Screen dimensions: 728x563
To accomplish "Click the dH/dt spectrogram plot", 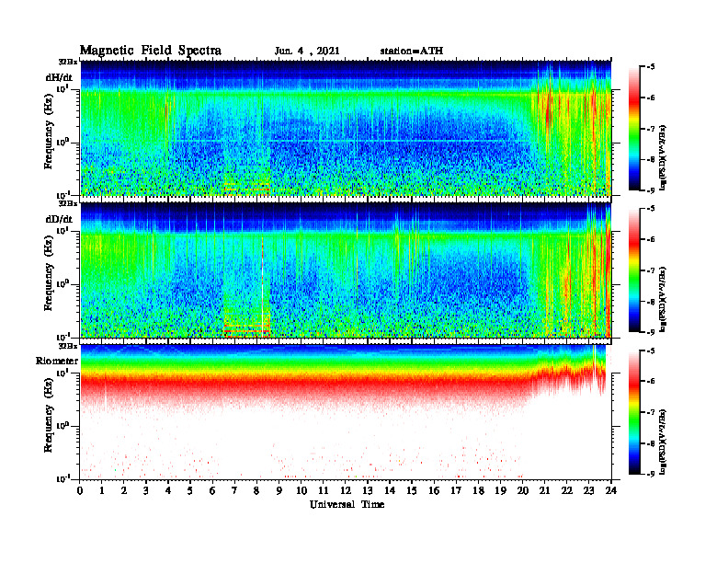I will coord(346,128).
